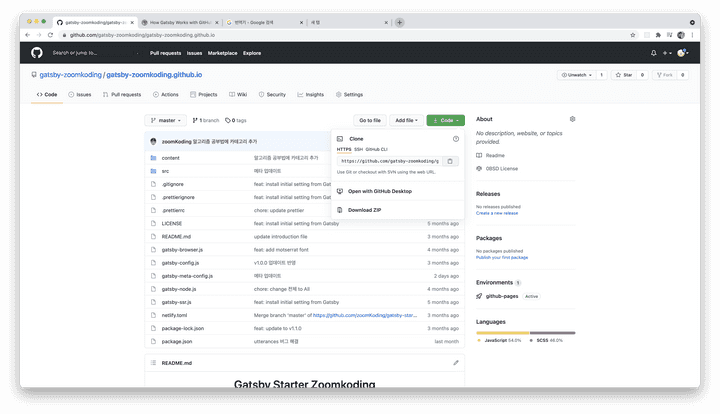Open the 1 branch link
Screen dimensions: 720x414
click(x=206, y=120)
